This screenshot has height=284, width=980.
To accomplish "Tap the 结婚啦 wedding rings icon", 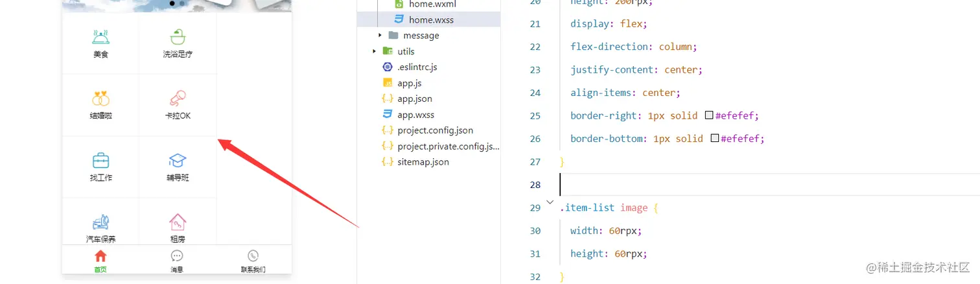I will point(100,99).
